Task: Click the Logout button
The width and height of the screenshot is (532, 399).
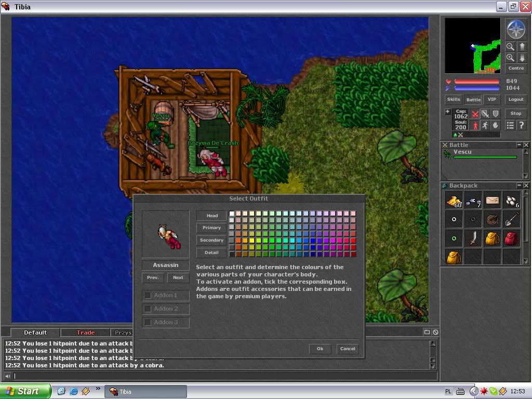Action: 516,99
